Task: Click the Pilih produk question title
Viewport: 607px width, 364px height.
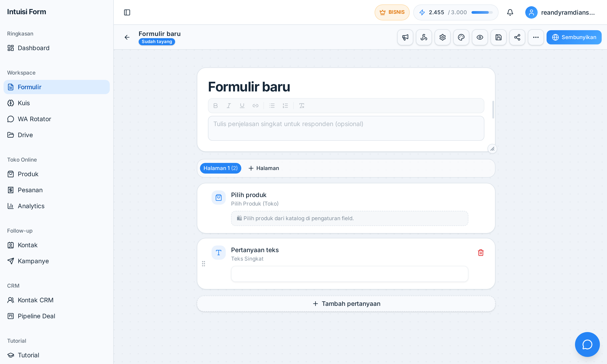Action: click(x=248, y=195)
